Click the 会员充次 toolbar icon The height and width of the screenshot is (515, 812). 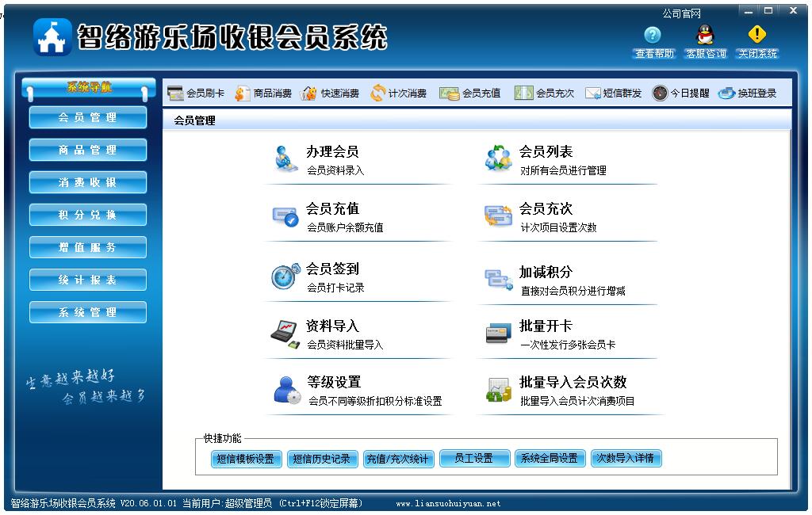523,93
